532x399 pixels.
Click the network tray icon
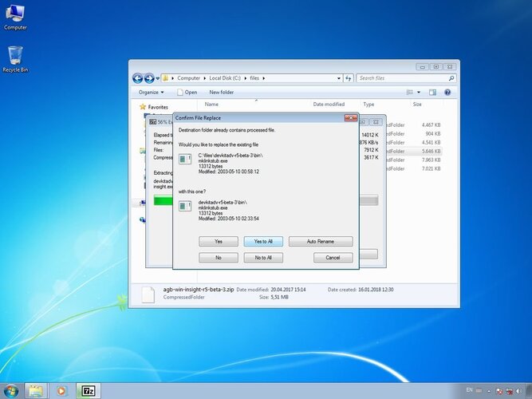click(509, 391)
